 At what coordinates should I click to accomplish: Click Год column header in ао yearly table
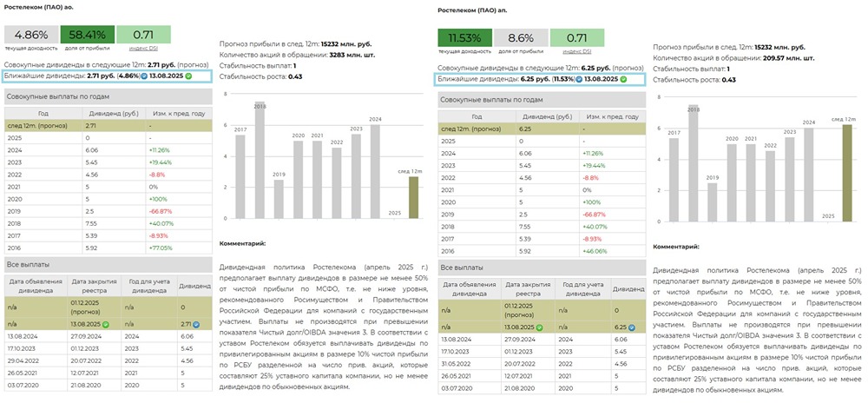(x=43, y=114)
